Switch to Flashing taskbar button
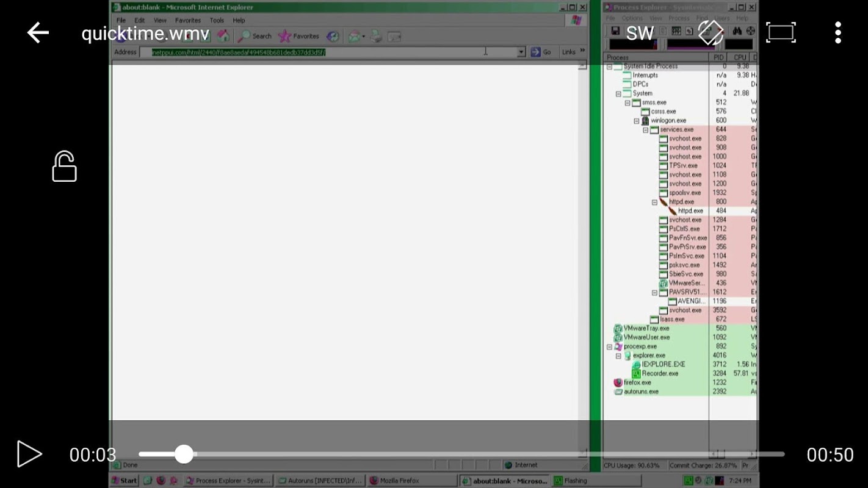 597,481
